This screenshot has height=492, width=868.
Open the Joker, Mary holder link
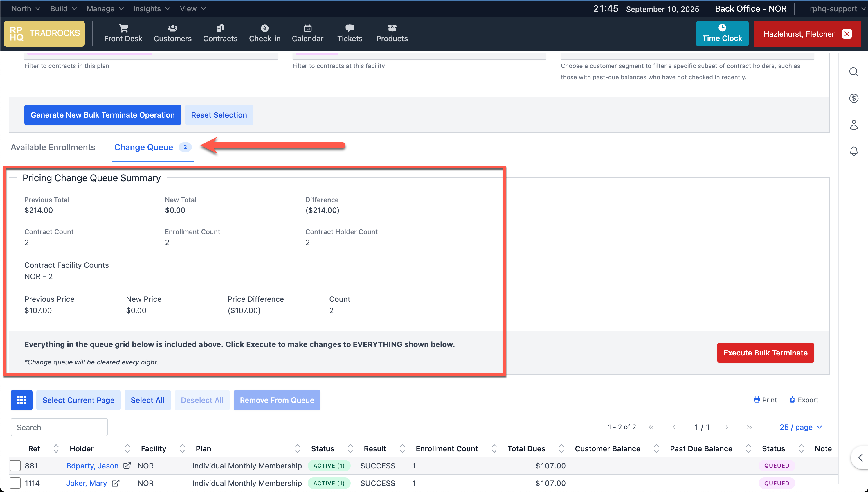(87, 483)
